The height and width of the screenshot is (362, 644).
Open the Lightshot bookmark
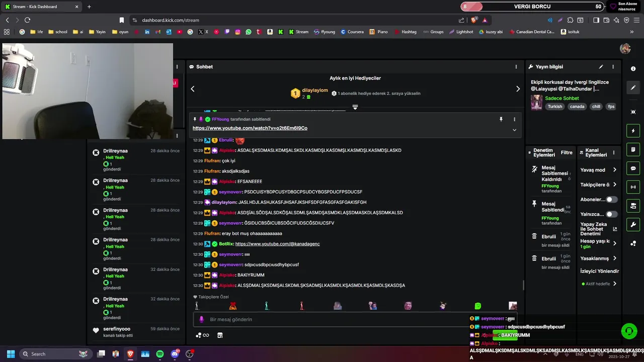[x=461, y=32]
